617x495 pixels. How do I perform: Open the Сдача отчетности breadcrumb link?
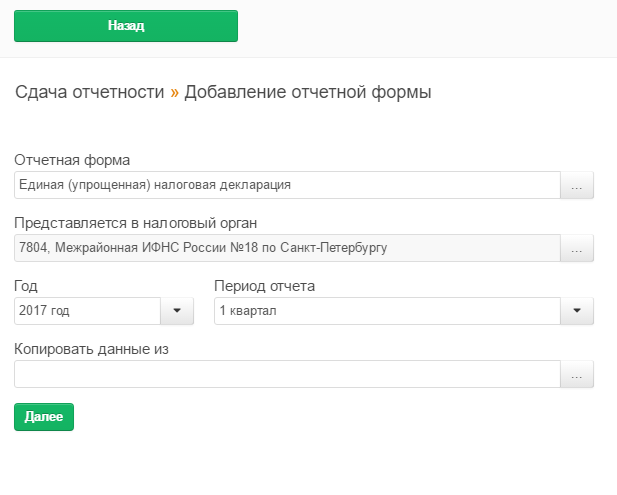[89, 93]
